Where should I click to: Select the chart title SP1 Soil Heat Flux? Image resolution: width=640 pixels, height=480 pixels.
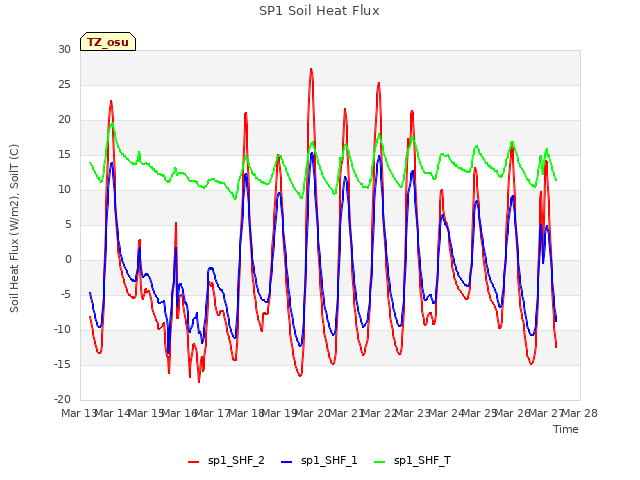point(319,11)
